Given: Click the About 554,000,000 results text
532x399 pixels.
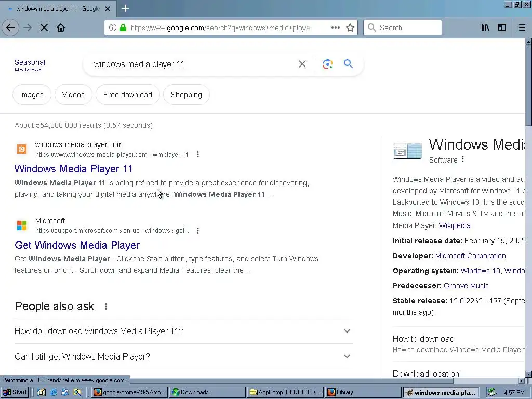Looking at the screenshot, I should click(84, 125).
